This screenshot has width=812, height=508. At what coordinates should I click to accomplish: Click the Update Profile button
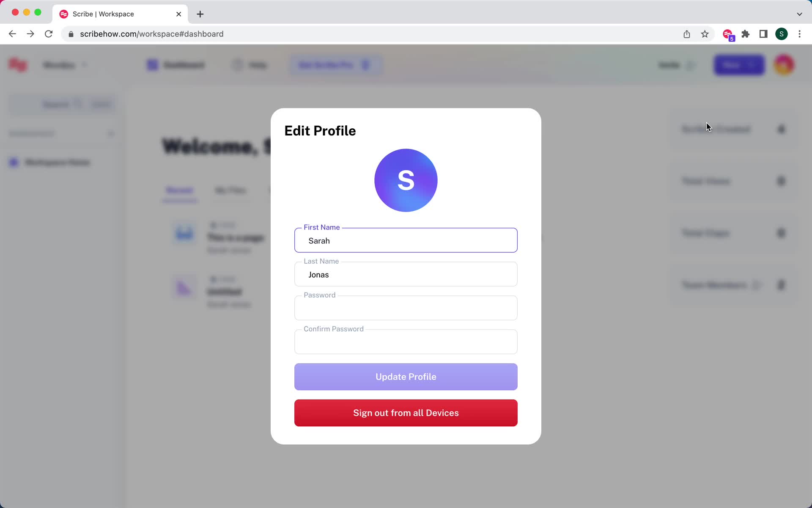click(406, 376)
